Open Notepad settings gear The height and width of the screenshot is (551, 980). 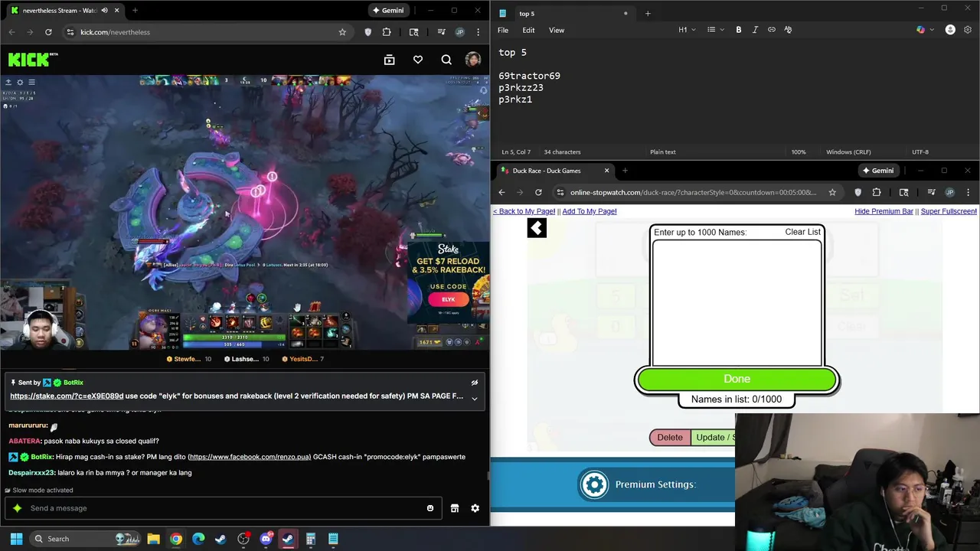coord(968,30)
